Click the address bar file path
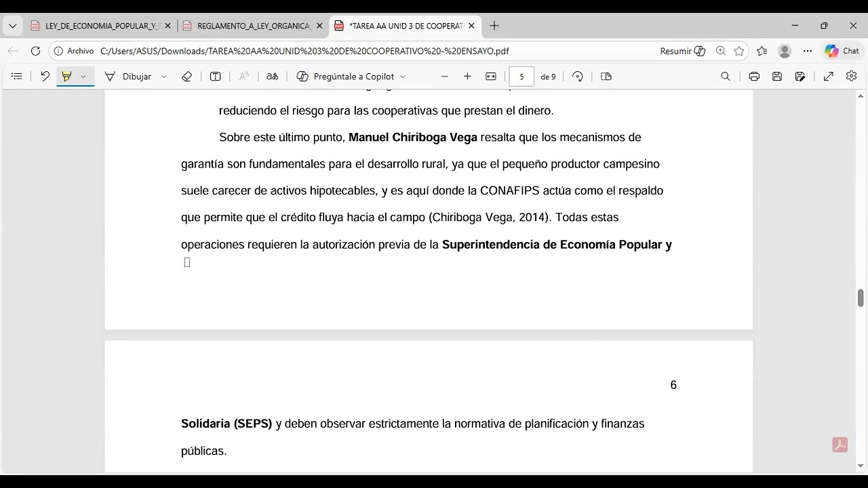The width and height of the screenshot is (868, 488). point(304,51)
